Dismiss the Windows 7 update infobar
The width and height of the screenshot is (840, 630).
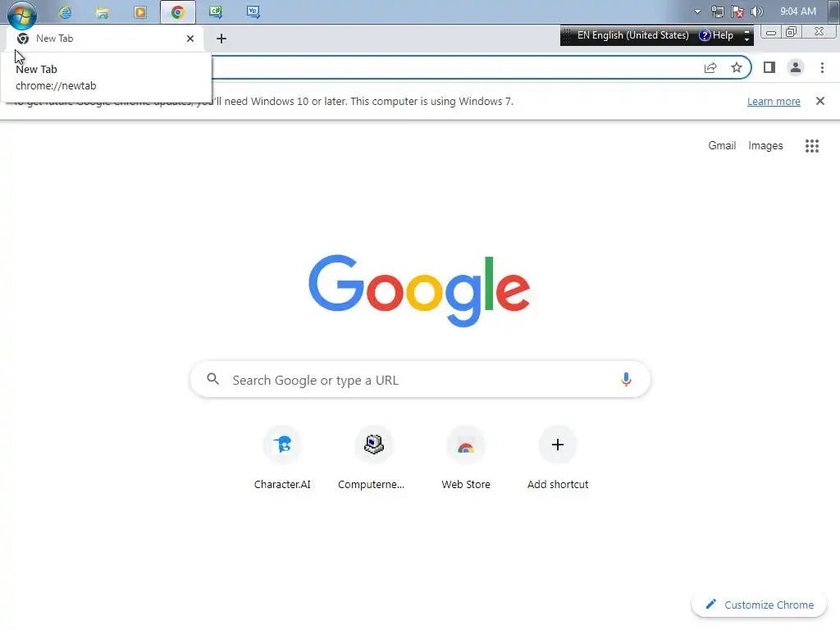click(x=820, y=101)
